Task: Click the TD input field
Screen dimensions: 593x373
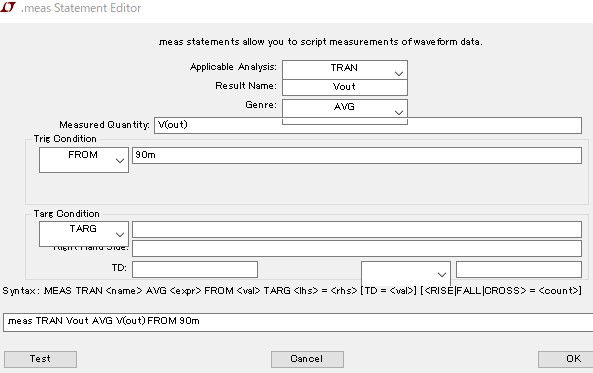Action: click(195, 269)
